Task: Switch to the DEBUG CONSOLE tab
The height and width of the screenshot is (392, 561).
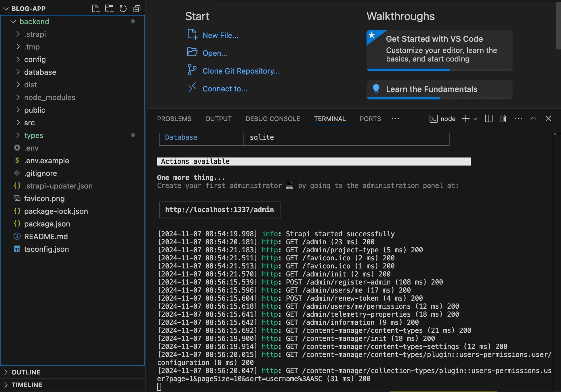Action: click(273, 119)
